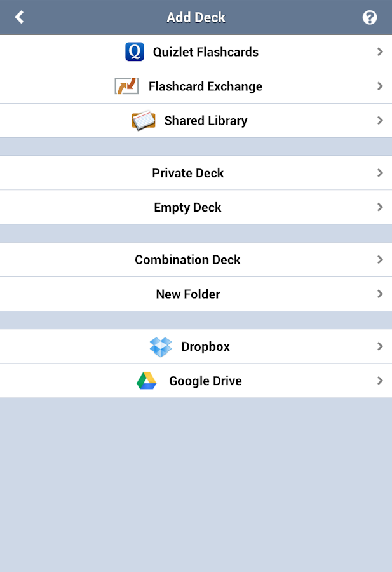Open the help question mark icon
Image resolution: width=392 pixels, height=572 pixels.
point(370,17)
